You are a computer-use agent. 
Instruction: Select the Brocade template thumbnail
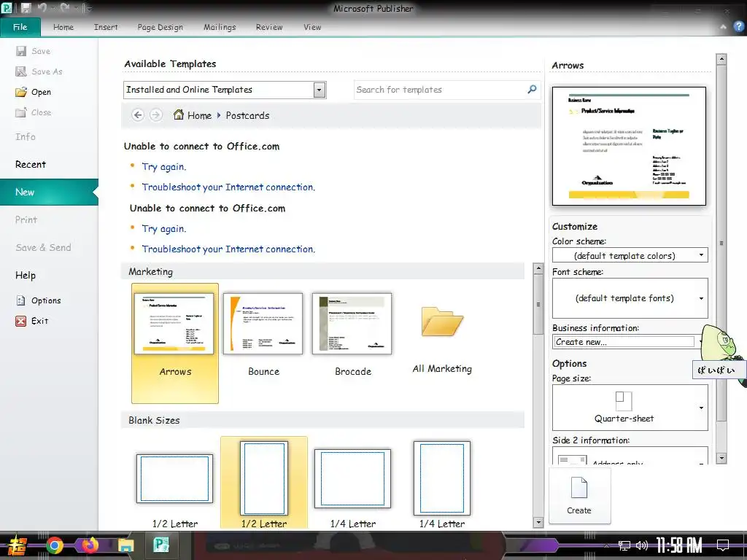click(352, 323)
